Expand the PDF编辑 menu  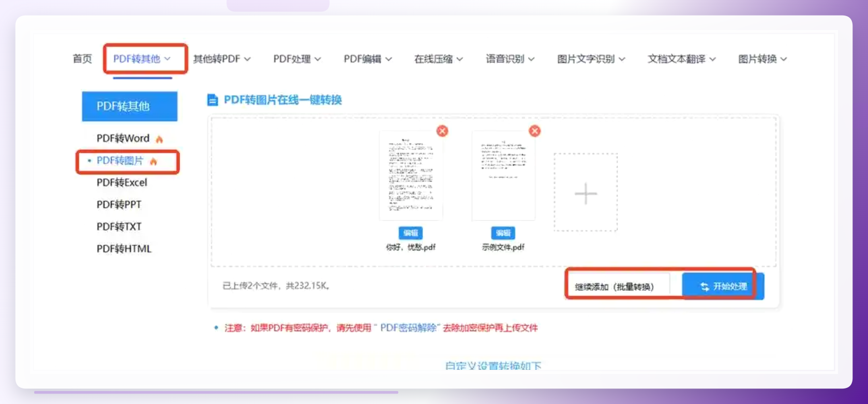tap(368, 59)
